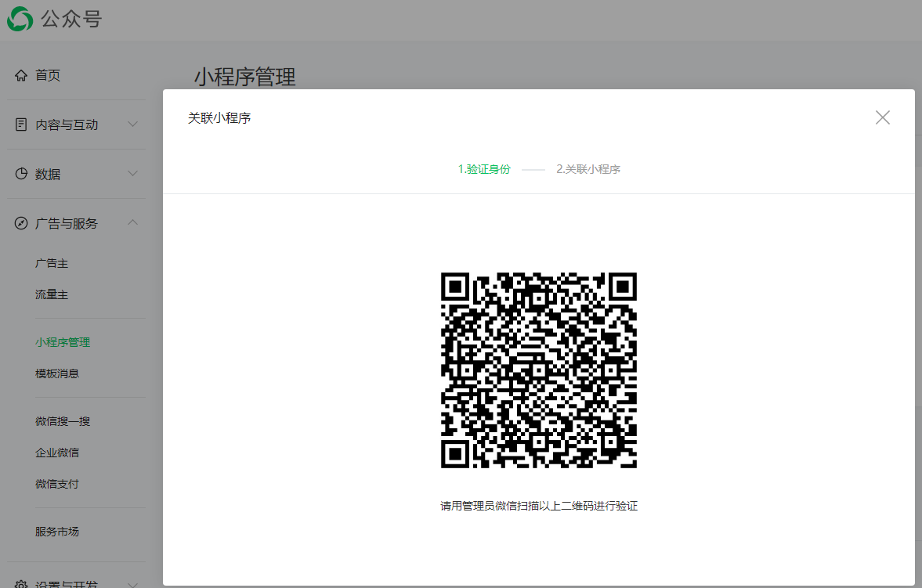Expand the 数据 section chevron

[x=133, y=174]
